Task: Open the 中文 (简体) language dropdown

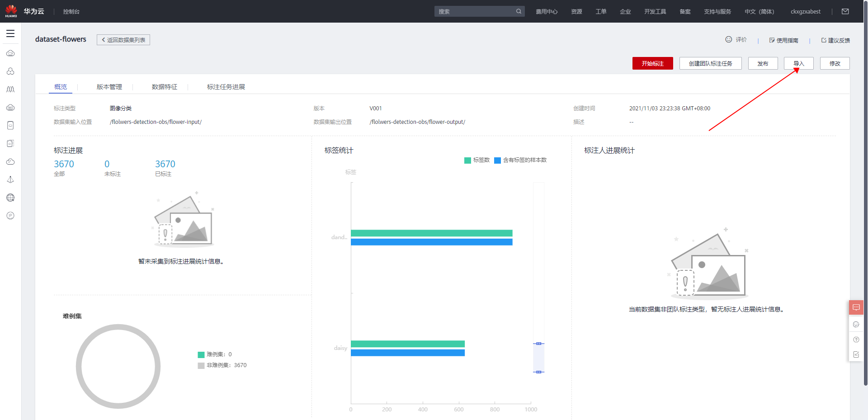Action: pos(759,12)
